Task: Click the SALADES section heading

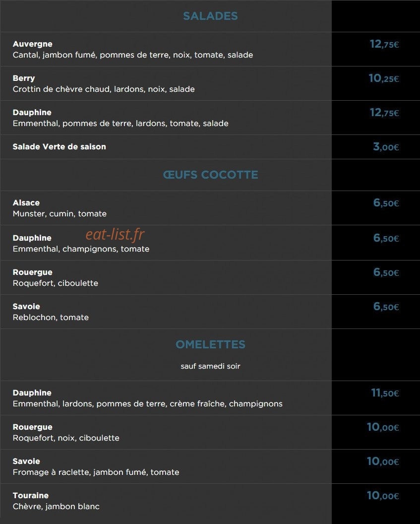Action: pos(210,16)
